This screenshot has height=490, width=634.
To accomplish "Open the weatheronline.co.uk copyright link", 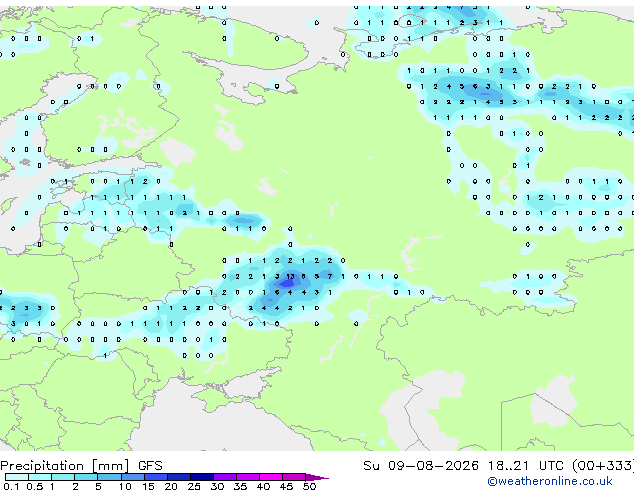I will pos(550,481).
